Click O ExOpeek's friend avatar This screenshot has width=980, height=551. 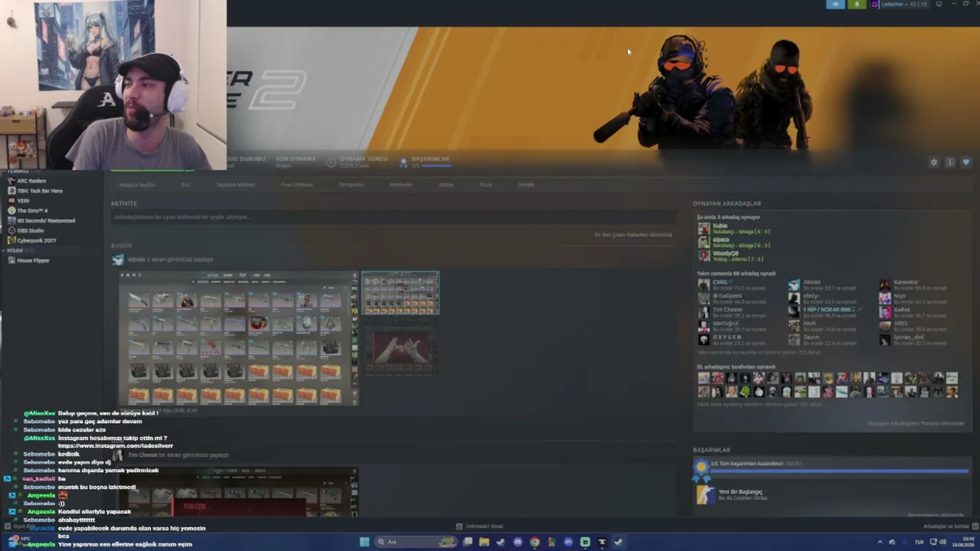703,298
